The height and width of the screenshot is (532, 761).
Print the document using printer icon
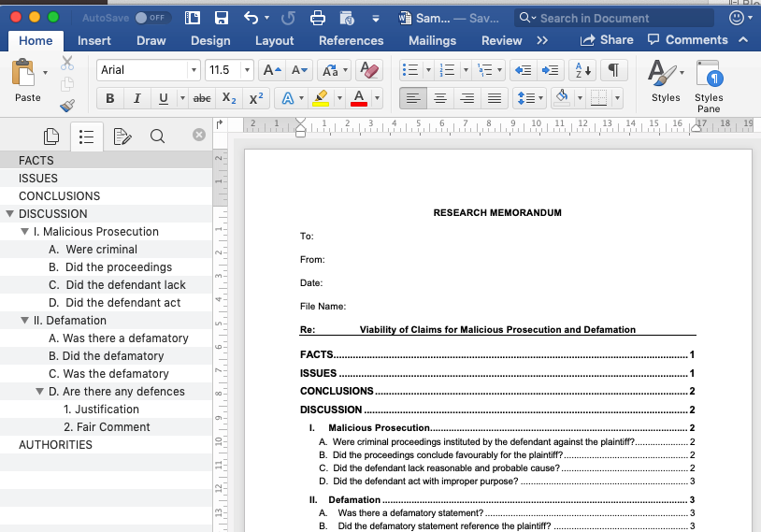coord(318,19)
